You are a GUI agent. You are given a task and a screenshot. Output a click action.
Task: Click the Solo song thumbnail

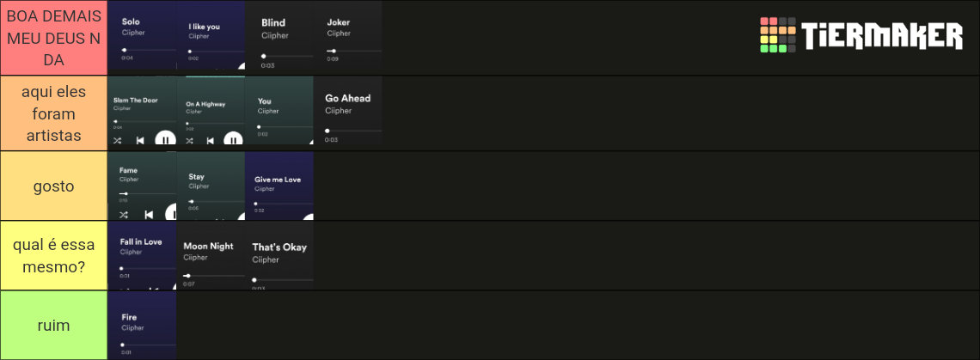[x=142, y=35]
